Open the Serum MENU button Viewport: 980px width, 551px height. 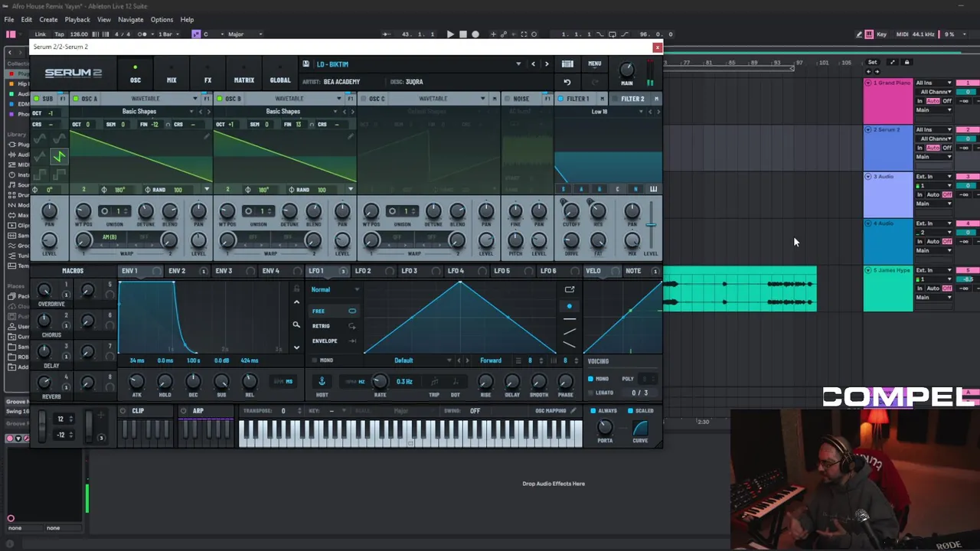(595, 64)
